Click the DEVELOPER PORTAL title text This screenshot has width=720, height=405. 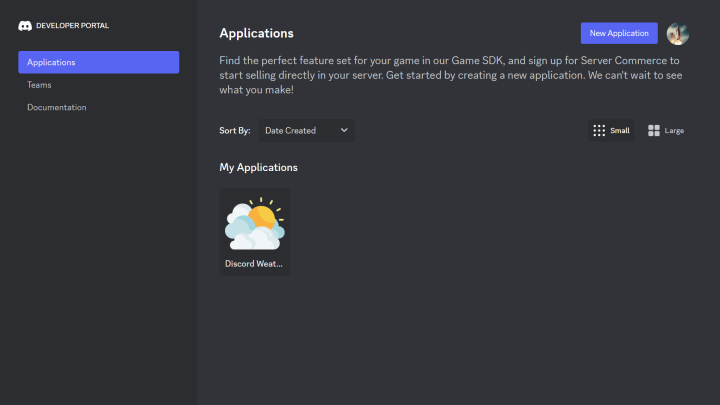click(73, 26)
